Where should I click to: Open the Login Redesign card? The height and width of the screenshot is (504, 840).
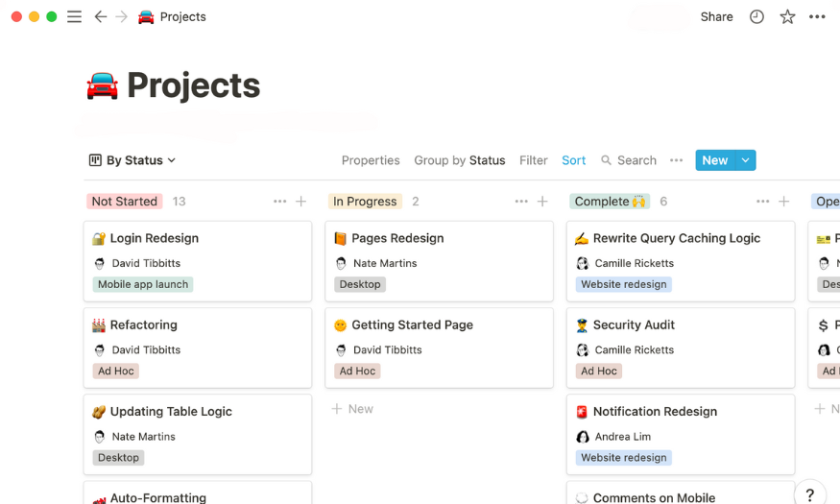pyautogui.click(x=198, y=261)
